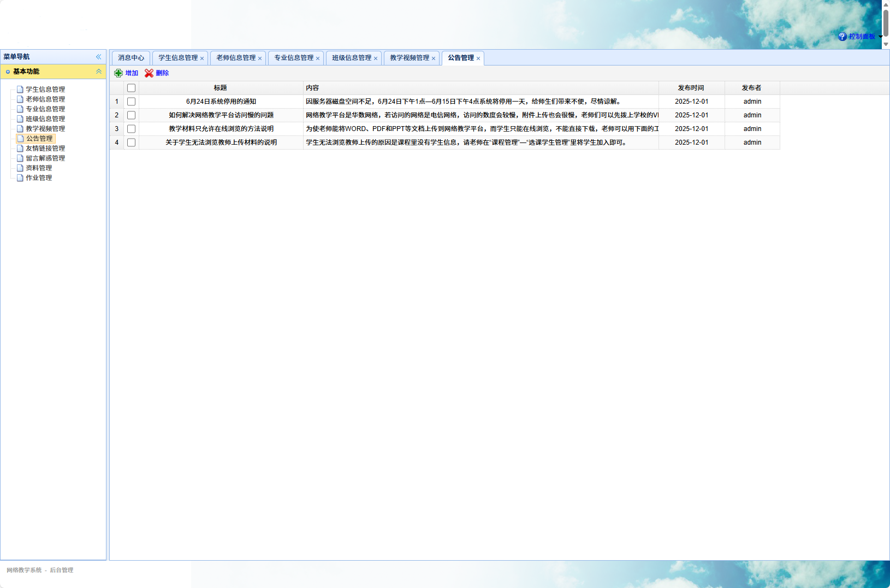This screenshot has height=588, width=890.
Task: Switch to the 老师信息管理 tab
Action: (x=236, y=58)
